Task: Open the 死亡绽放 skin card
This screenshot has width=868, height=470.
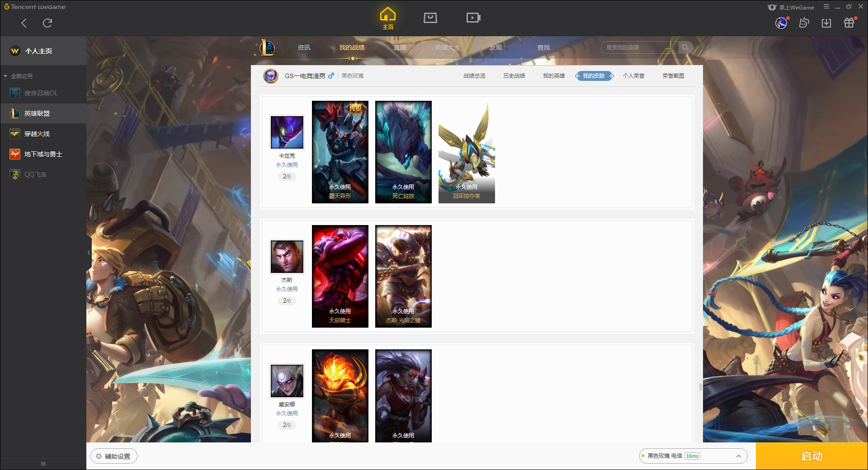Action: tap(403, 152)
